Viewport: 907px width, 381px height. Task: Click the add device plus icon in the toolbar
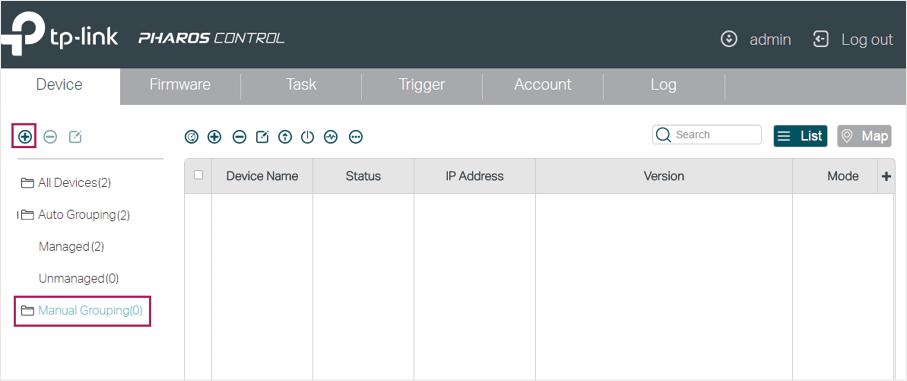[x=215, y=137]
